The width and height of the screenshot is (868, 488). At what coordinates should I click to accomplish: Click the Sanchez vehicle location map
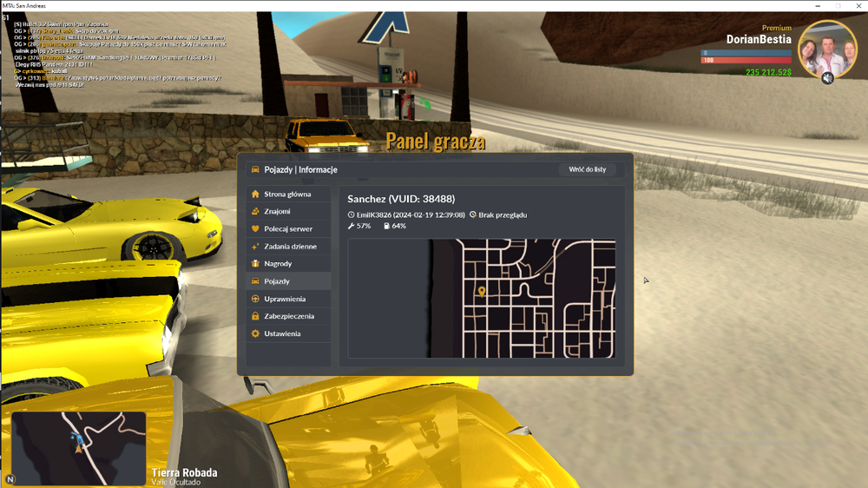(482, 299)
